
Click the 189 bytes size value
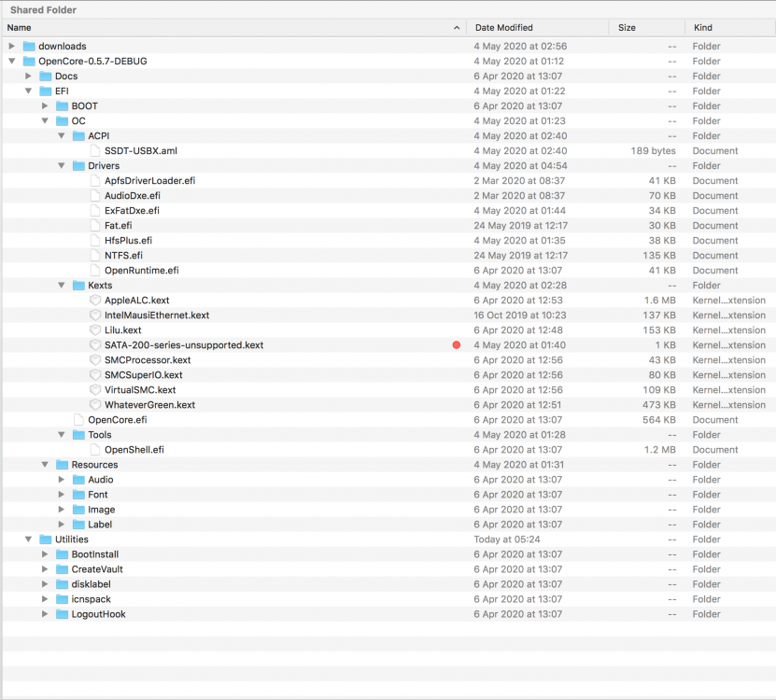pos(653,150)
